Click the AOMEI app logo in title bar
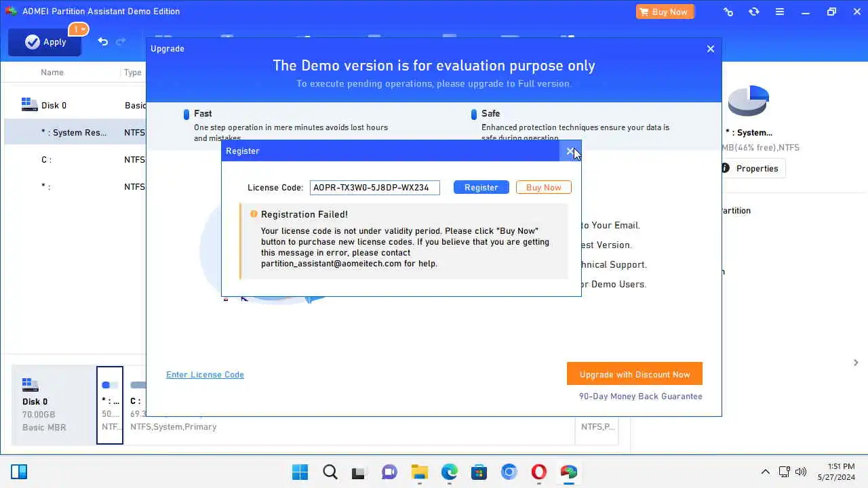 [x=11, y=12]
